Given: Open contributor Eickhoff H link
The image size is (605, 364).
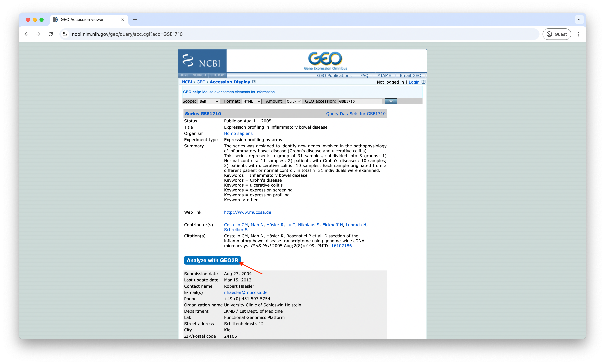Looking at the screenshot, I should click(x=332, y=225).
